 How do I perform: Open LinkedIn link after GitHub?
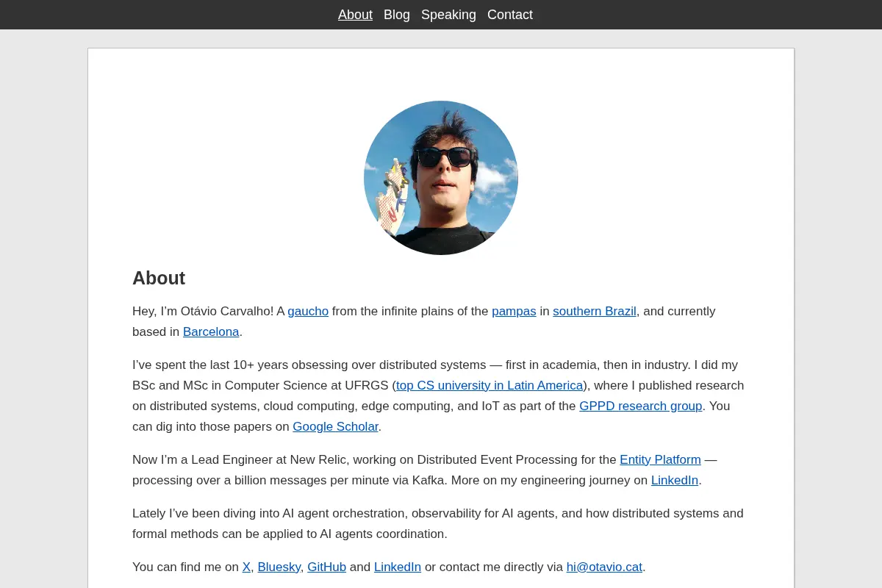coord(398,567)
